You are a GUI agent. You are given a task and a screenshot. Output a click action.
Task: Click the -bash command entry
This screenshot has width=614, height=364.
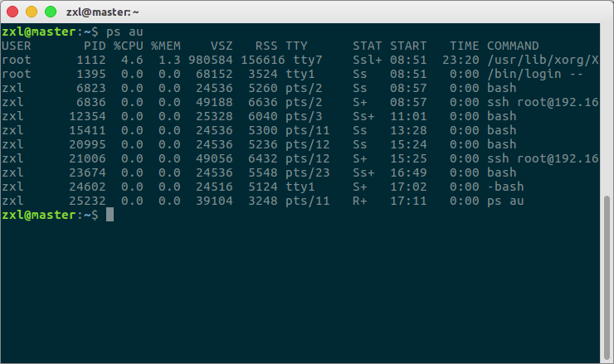[505, 187]
